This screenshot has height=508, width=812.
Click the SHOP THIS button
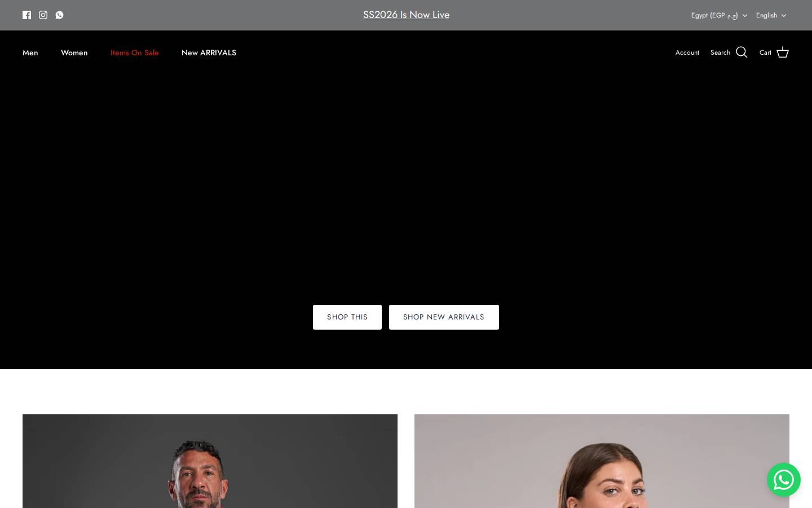pos(347,317)
